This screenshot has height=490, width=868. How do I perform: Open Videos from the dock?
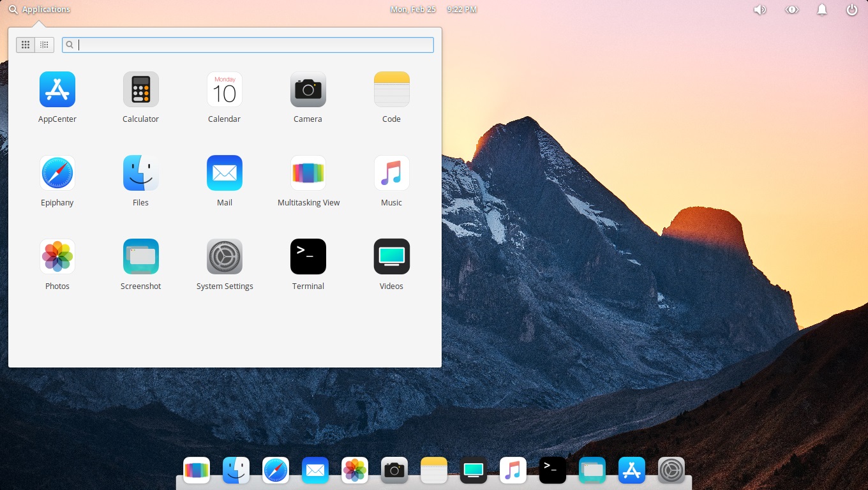point(474,471)
